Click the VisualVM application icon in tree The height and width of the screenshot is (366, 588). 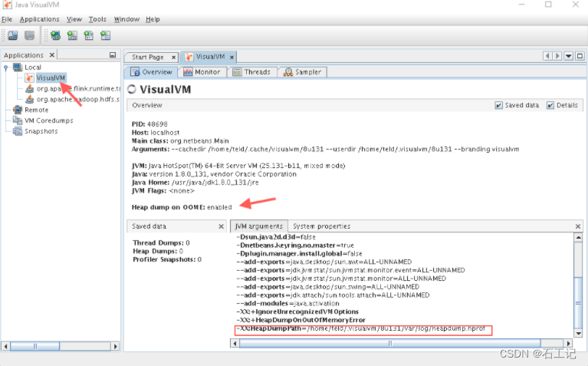(29, 77)
